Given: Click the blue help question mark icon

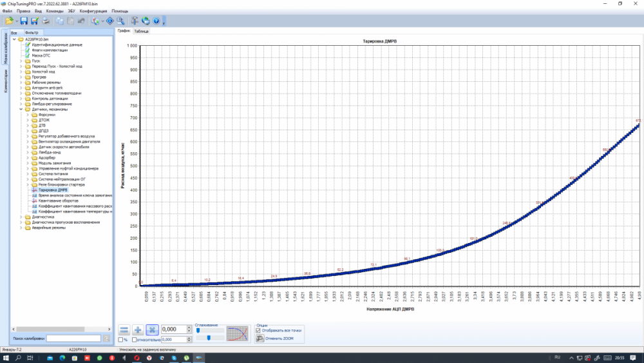Looking at the screenshot, I should [x=156, y=21].
